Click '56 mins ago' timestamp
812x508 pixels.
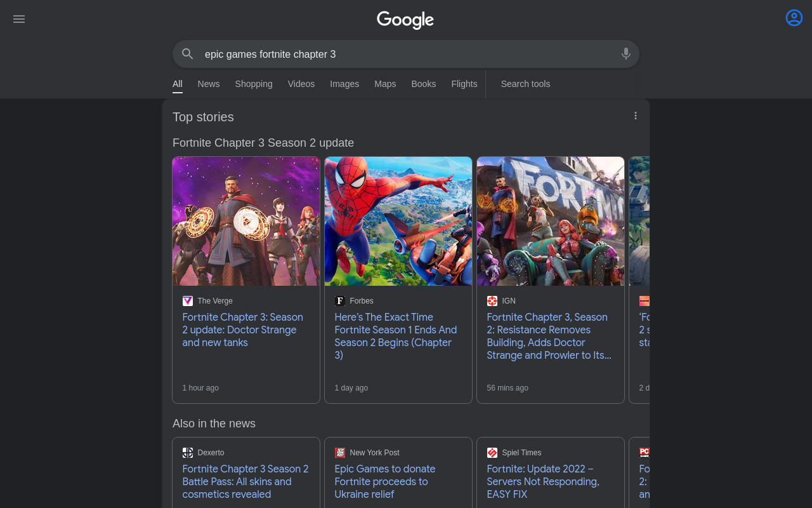tap(507, 388)
